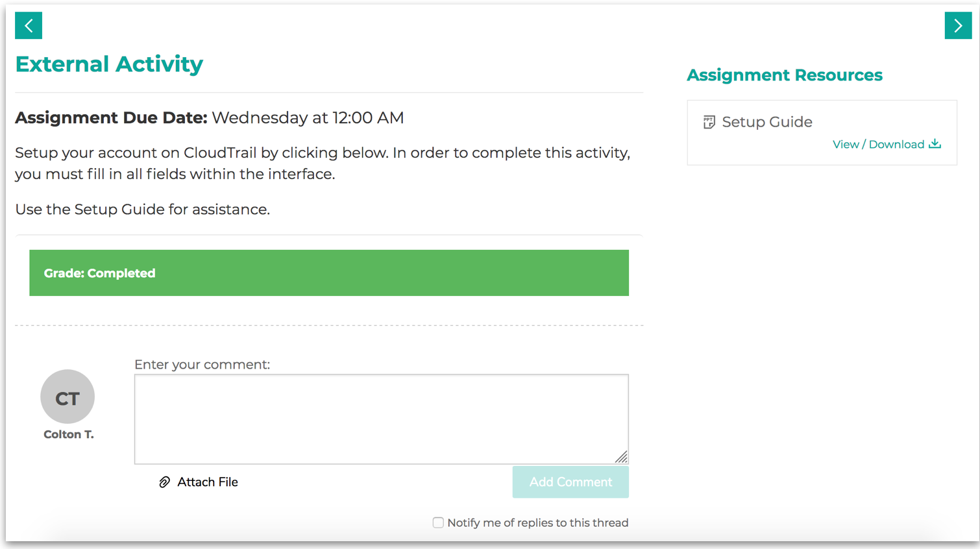Go to previous activity with left arrow
This screenshot has width=980, height=549.
pos(29,25)
